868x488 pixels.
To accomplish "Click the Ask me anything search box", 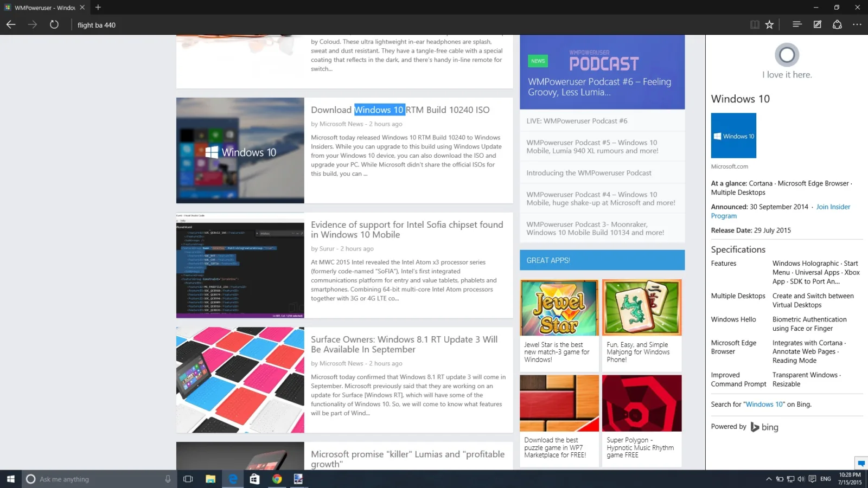I will (x=99, y=479).
